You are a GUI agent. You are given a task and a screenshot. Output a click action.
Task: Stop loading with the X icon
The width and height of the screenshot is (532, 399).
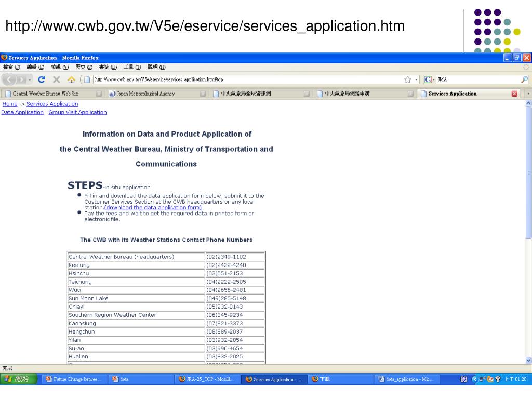(56, 79)
